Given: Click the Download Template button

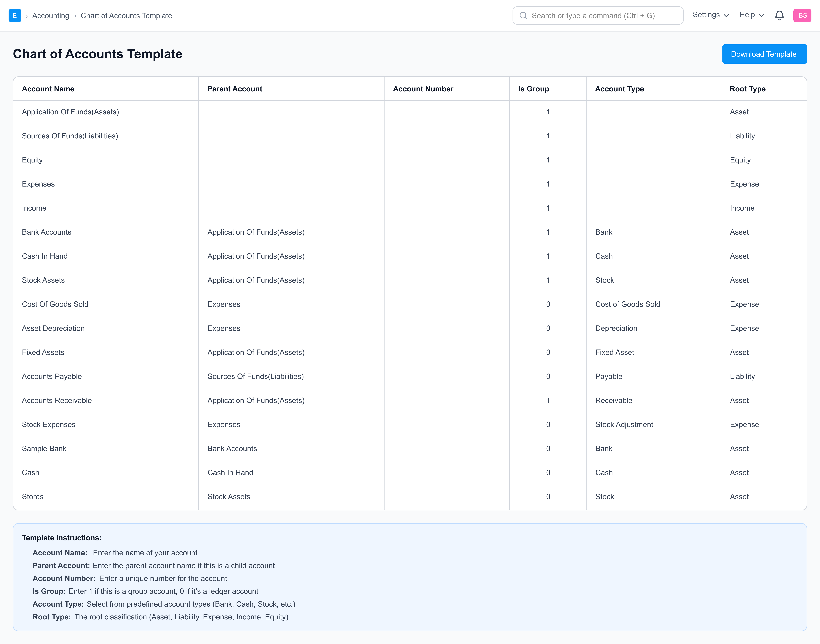Looking at the screenshot, I should pyautogui.click(x=765, y=54).
